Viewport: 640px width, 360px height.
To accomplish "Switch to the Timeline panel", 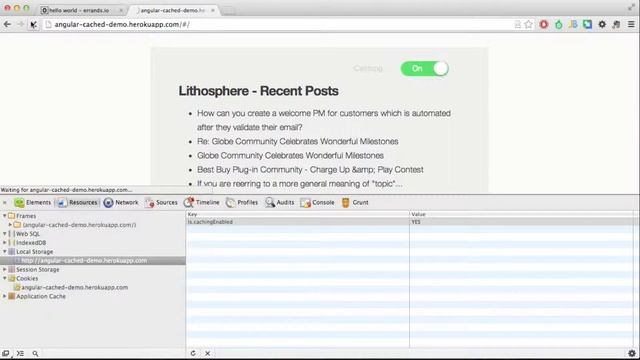I will 202,202.
